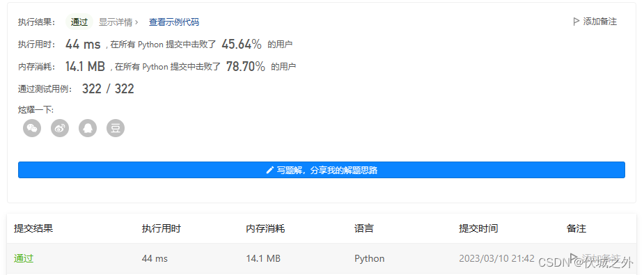Click the flag icon beside 添加备注
Viewport: 644px width, 275px height.
point(576,22)
